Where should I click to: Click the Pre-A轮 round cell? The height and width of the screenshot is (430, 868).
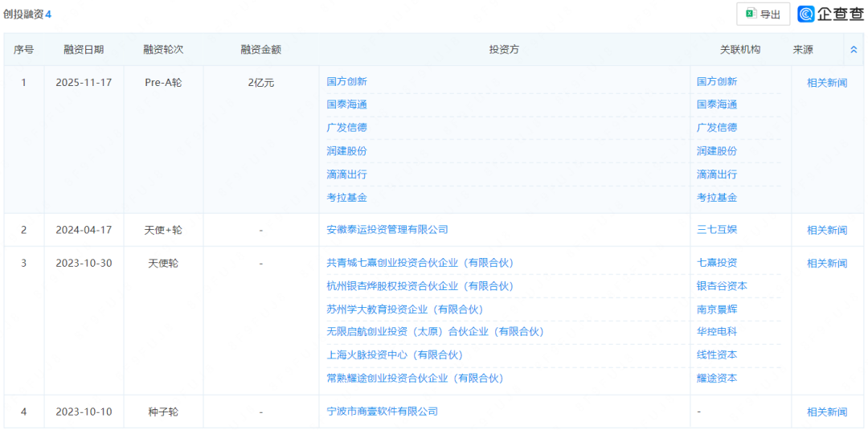tap(163, 83)
